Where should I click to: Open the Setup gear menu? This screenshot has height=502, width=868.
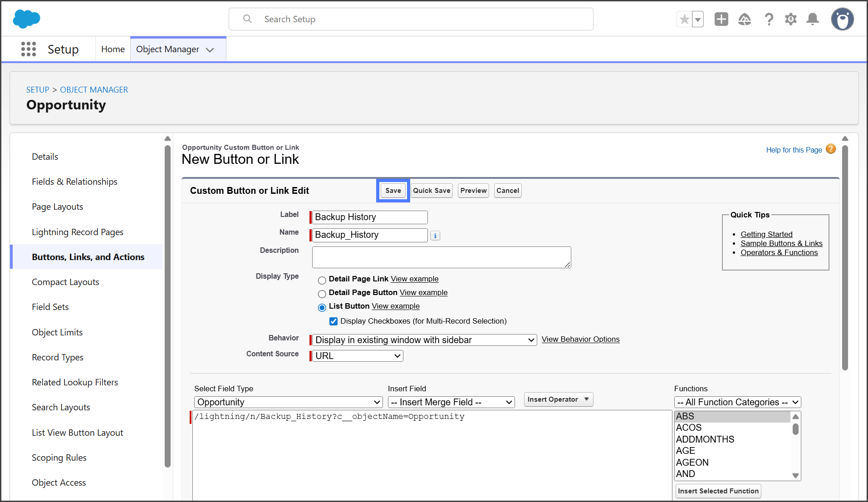(790, 19)
